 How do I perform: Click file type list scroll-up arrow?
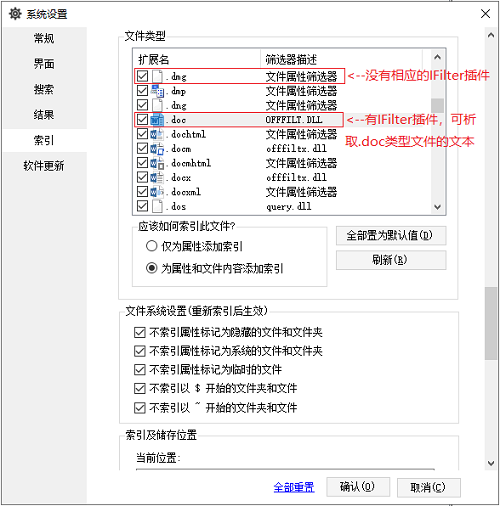[437, 57]
